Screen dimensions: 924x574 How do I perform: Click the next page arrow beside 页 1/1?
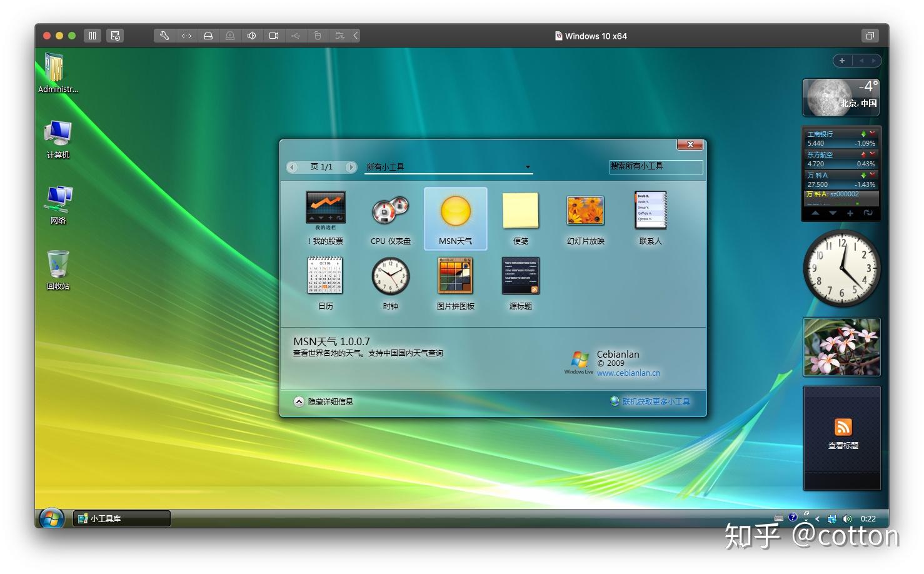click(x=351, y=167)
